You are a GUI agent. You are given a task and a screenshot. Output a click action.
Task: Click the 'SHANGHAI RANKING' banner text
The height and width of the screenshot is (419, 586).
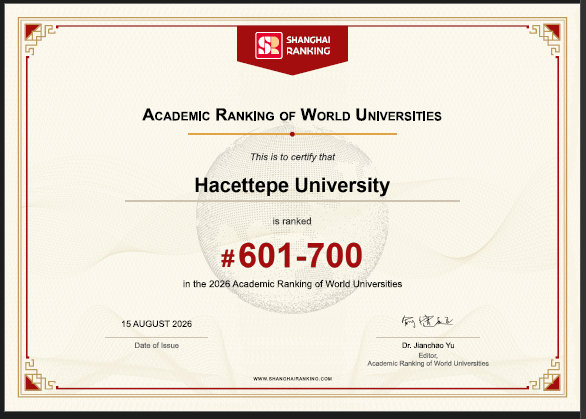click(x=308, y=46)
